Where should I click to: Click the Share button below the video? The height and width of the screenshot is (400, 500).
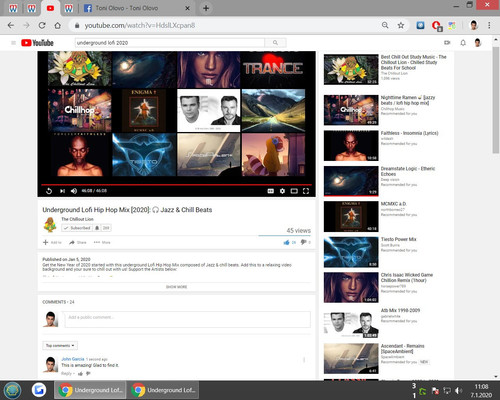[77, 242]
